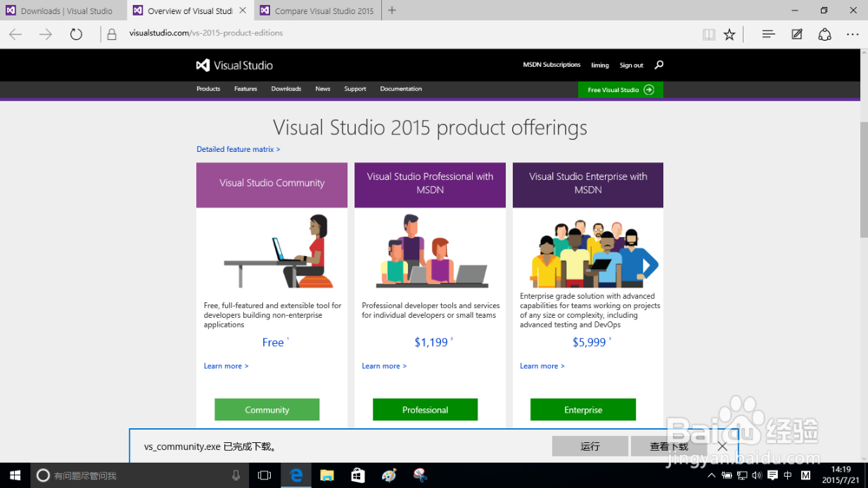Click the Cortana microphone icon
This screenshot has height=488, width=868.
[x=236, y=475]
